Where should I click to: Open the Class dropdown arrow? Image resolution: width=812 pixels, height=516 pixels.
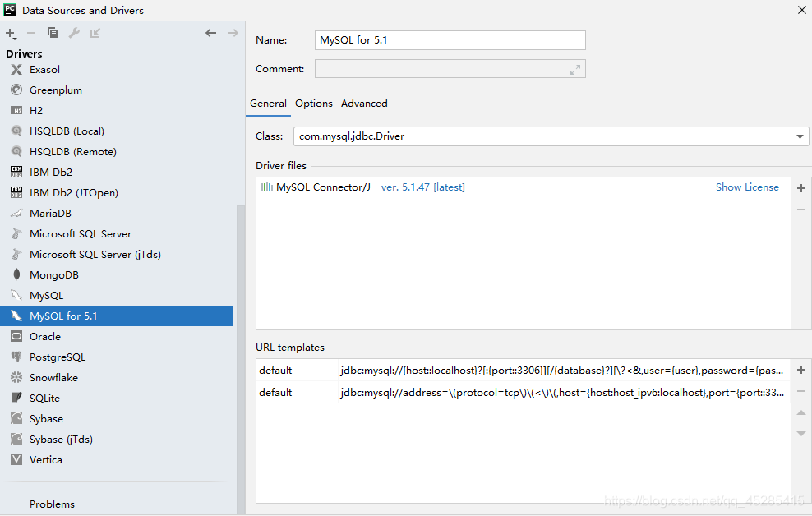[800, 136]
